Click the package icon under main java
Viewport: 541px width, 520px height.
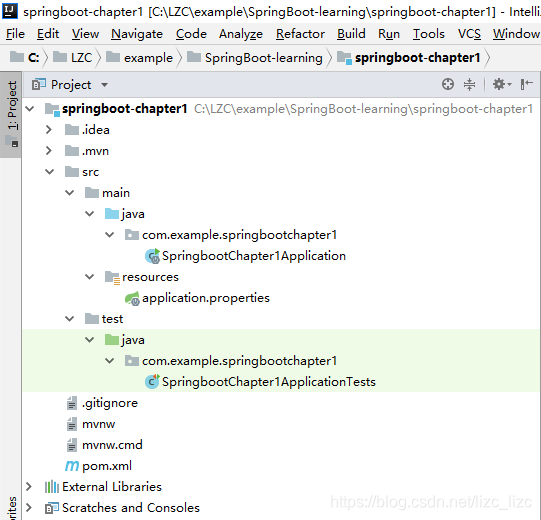tap(132, 235)
